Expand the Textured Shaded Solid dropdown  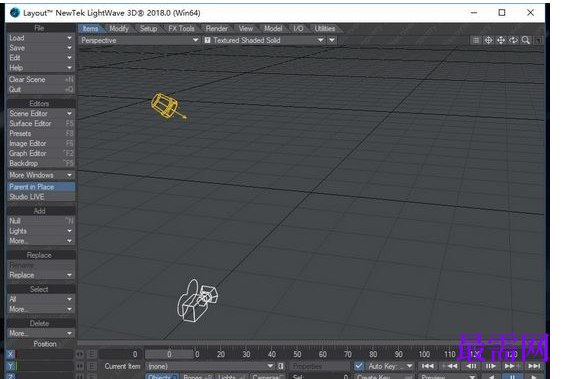[264, 40]
